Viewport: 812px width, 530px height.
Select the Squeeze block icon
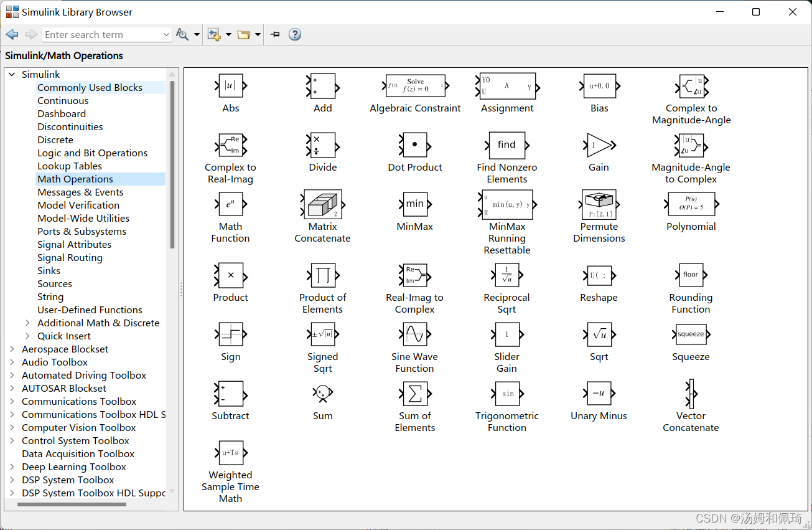[x=691, y=334]
